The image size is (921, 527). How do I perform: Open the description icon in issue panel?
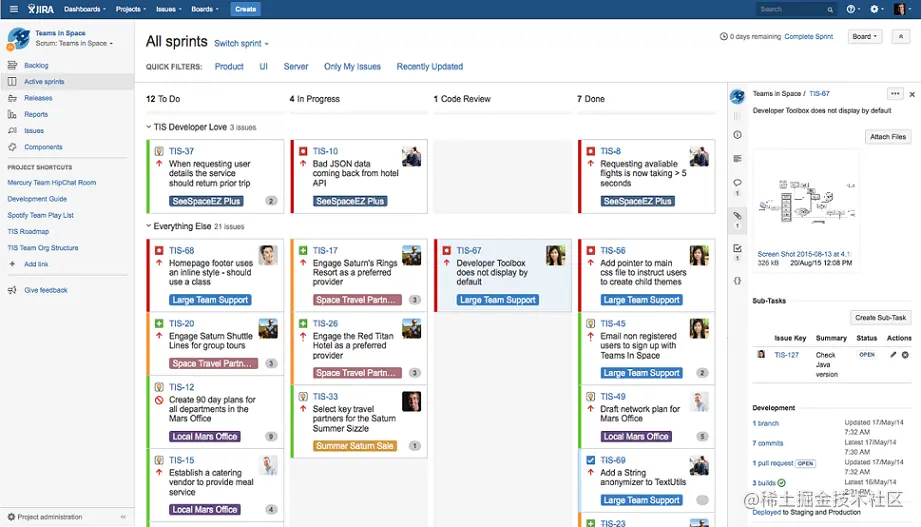pyautogui.click(x=737, y=159)
